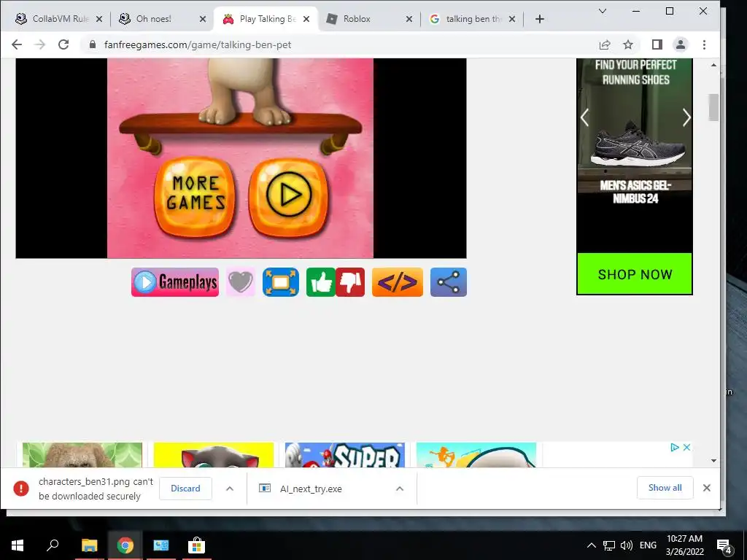The height and width of the screenshot is (560, 747).
Task: Reload the current page
Action: point(63,44)
